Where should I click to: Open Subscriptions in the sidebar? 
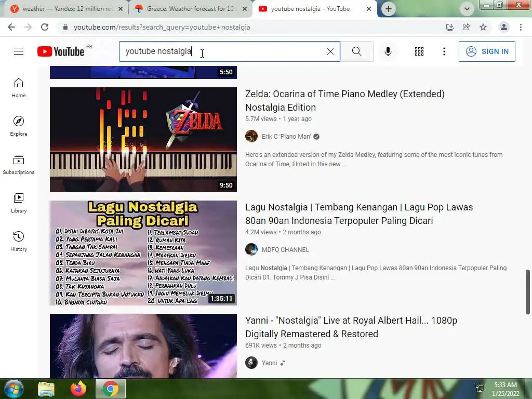tap(19, 165)
